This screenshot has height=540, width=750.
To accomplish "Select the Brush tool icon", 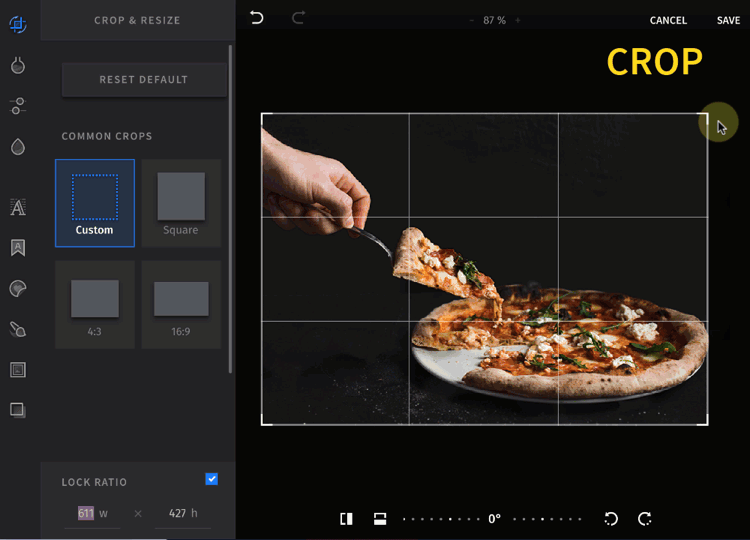I will click(x=18, y=329).
